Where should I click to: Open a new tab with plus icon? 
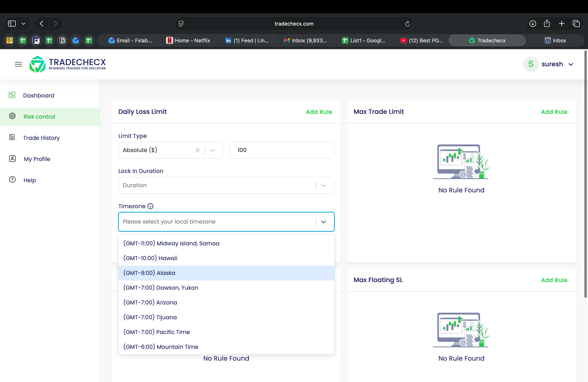pyautogui.click(x=562, y=24)
